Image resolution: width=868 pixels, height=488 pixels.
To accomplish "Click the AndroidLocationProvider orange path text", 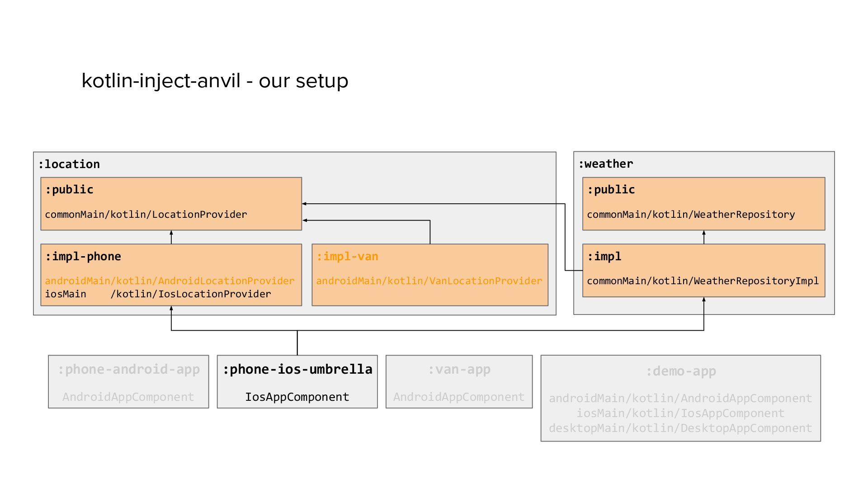I will pyautogui.click(x=170, y=281).
